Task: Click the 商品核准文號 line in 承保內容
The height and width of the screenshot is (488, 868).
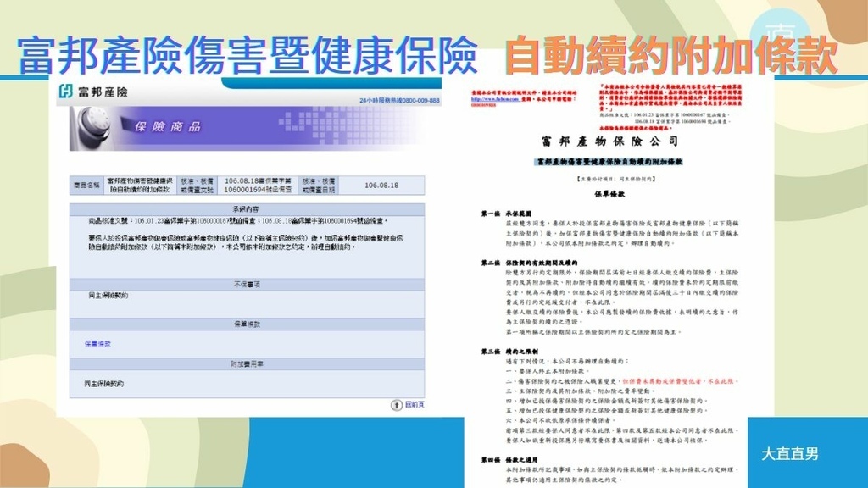Action: (x=238, y=221)
